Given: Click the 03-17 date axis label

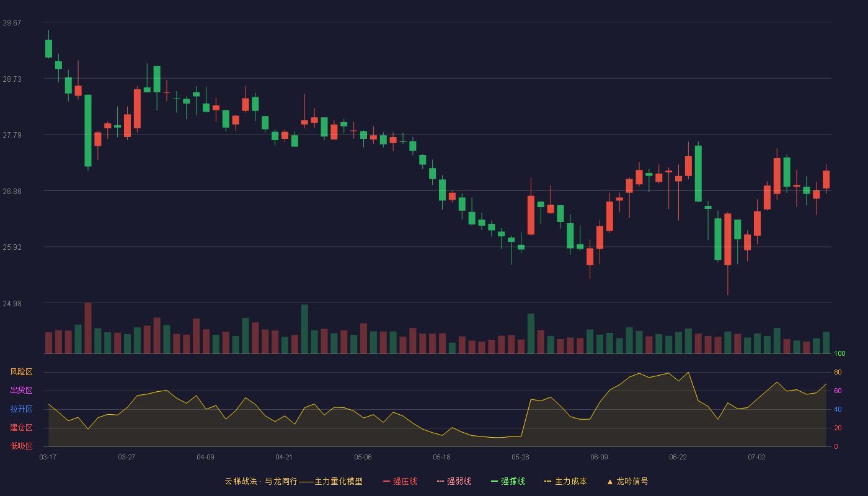Looking at the screenshot, I should [48, 457].
